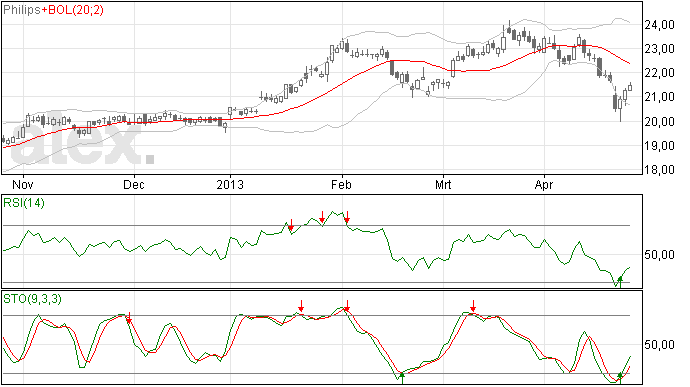Click the Dec label on the date axis
The image size is (690, 387).
click(x=134, y=184)
